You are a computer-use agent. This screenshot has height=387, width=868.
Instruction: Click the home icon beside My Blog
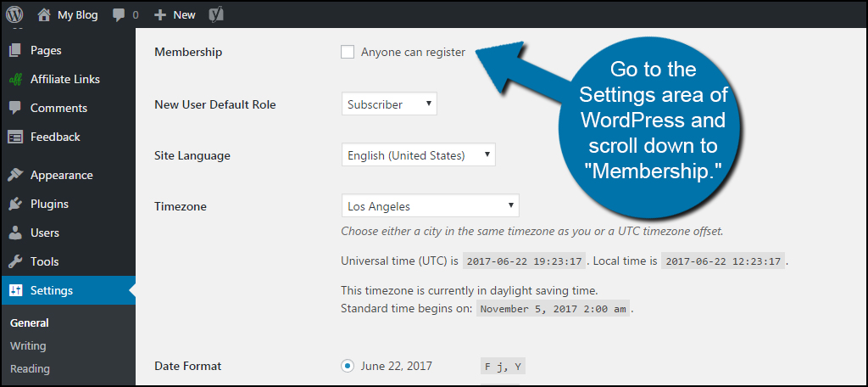tap(44, 14)
